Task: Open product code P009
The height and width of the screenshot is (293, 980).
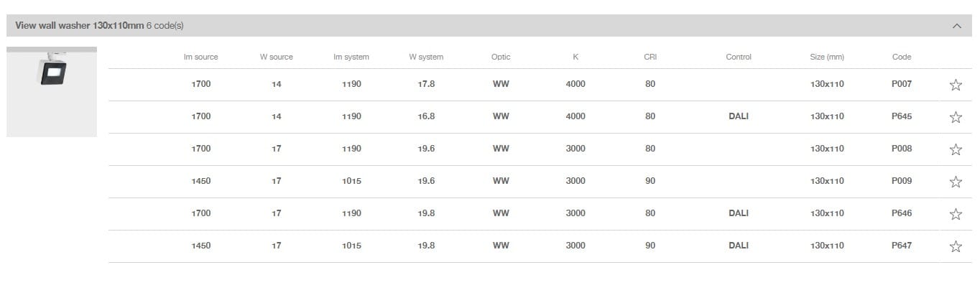Action: (901, 181)
